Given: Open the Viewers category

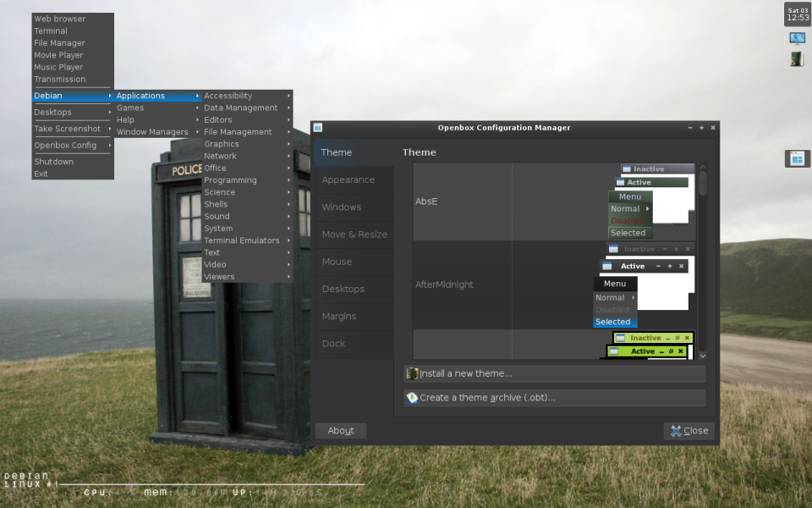Looking at the screenshot, I should point(247,276).
